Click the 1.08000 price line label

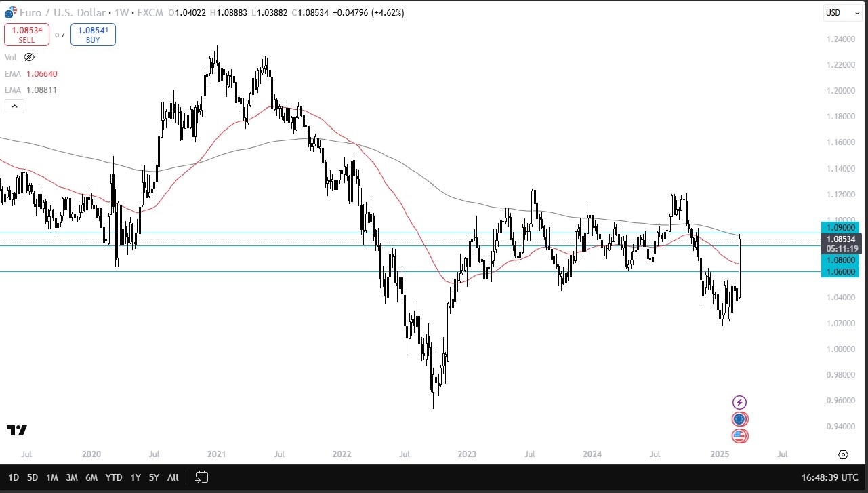pos(840,260)
